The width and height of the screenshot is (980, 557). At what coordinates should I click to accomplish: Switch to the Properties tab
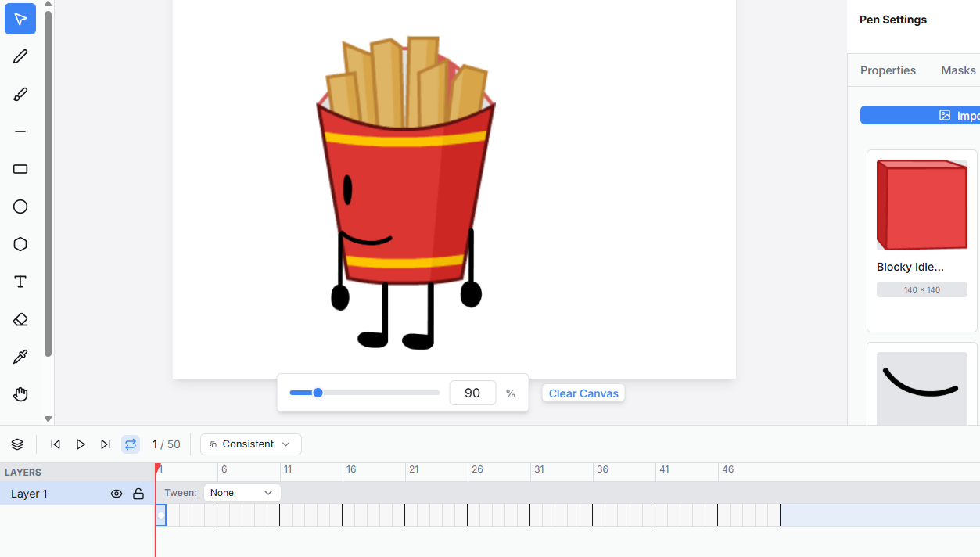click(888, 70)
